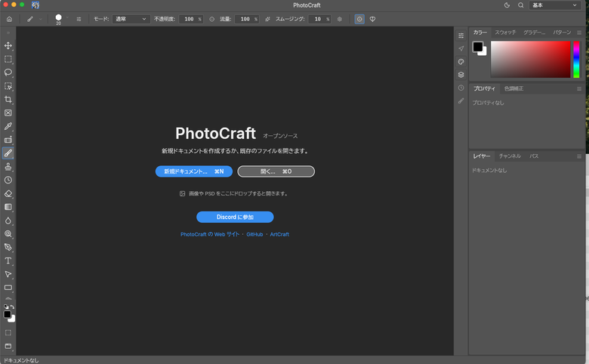The height and width of the screenshot is (364, 589).
Task: Select the Zoom magnifier tool in the toolbox
Action: coord(8,234)
